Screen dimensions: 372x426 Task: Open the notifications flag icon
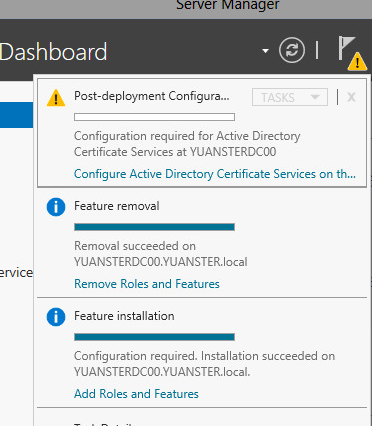click(x=346, y=48)
